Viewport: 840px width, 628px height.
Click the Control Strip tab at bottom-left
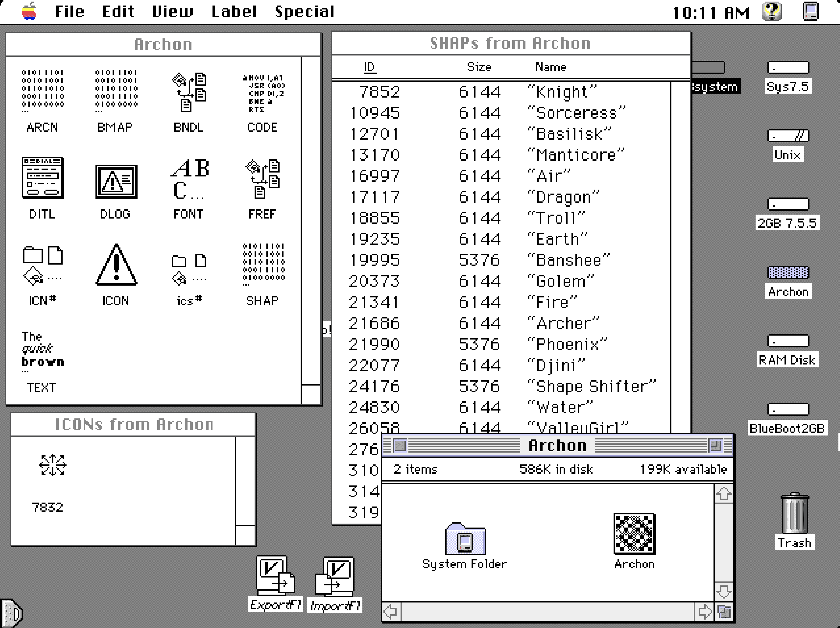12,613
